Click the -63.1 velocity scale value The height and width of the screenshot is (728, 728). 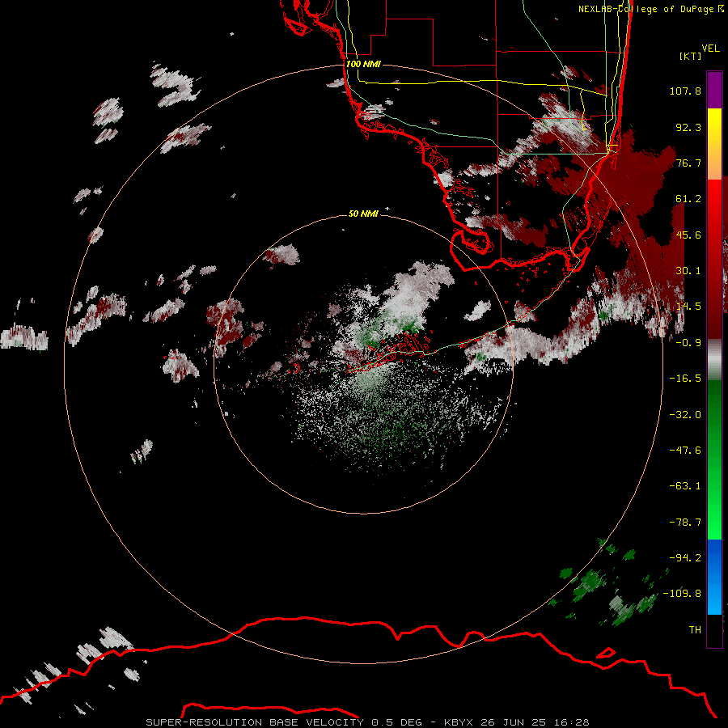tap(685, 486)
